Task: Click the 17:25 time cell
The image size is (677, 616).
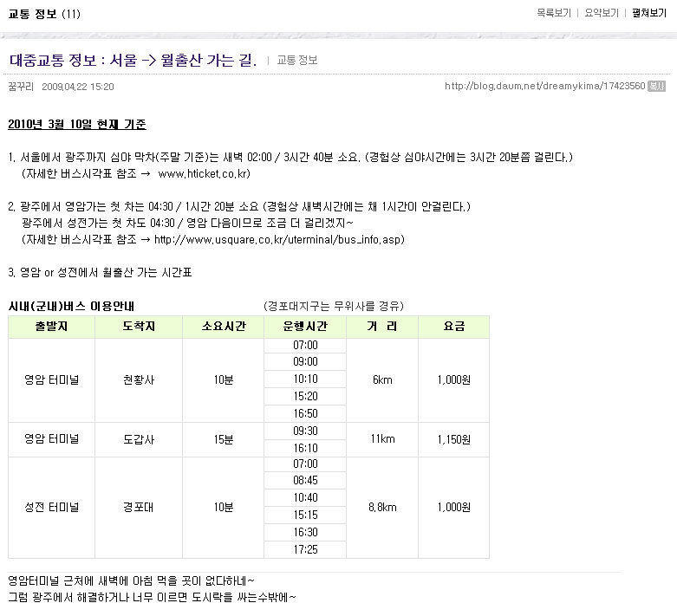Action: (305, 549)
